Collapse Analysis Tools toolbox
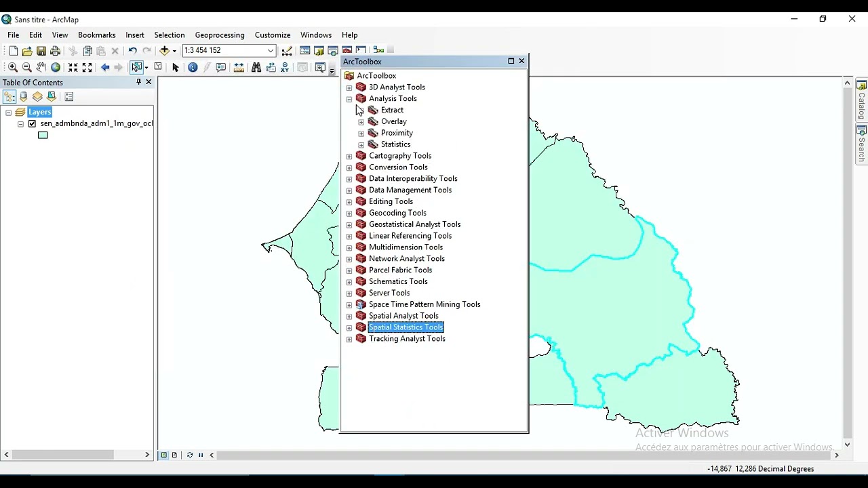This screenshot has height=488, width=868. (x=349, y=99)
